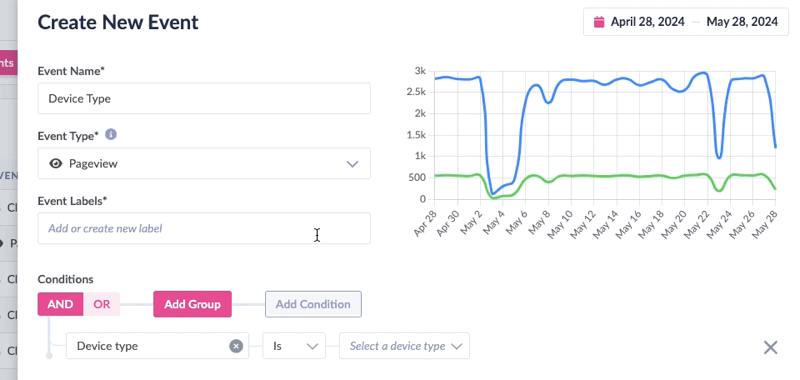
Task: Focus the Event Labels input field
Action: tap(204, 228)
